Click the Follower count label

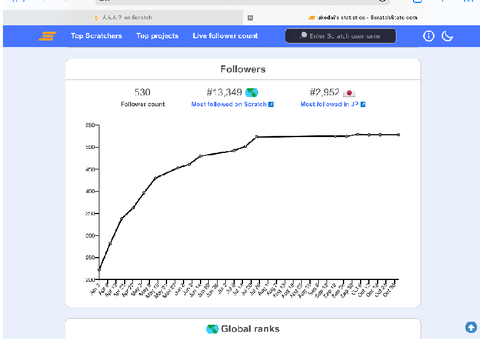[x=143, y=104]
